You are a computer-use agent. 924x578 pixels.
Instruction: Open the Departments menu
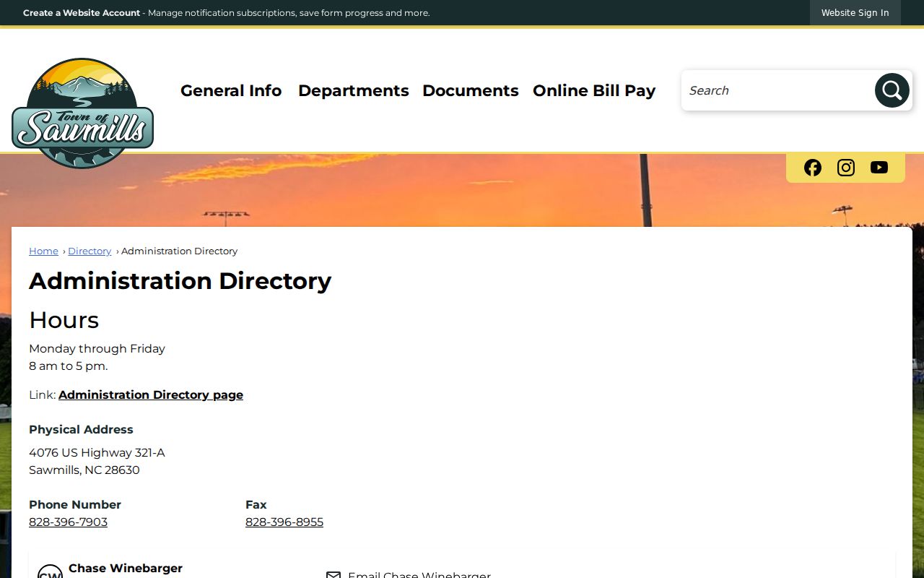(x=354, y=90)
